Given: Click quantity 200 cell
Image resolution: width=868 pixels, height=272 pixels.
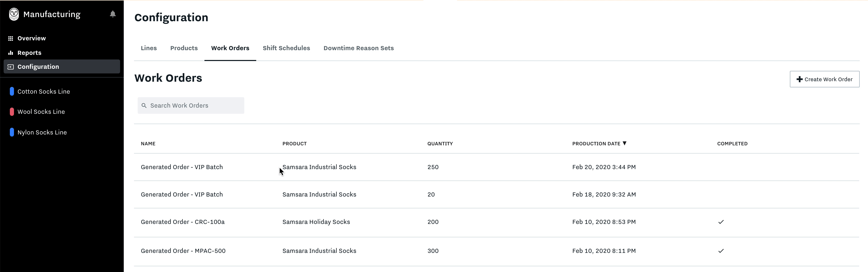Looking at the screenshot, I should [433, 222].
